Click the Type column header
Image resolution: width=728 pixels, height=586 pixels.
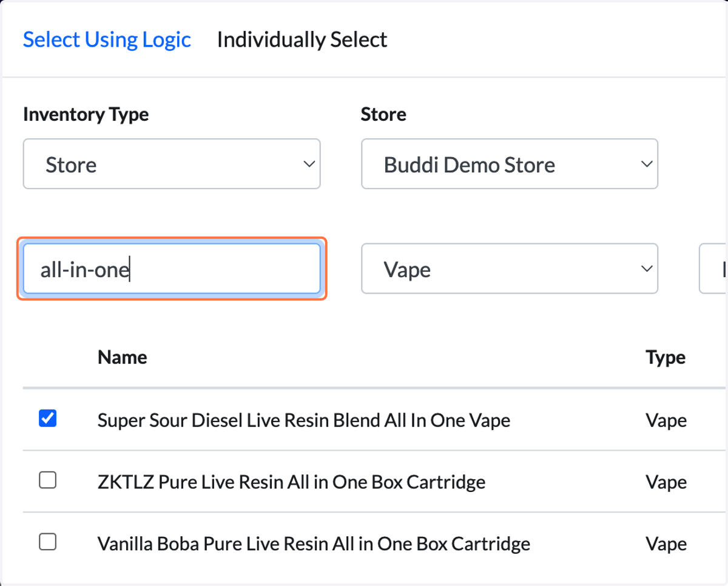(x=666, y=357)
